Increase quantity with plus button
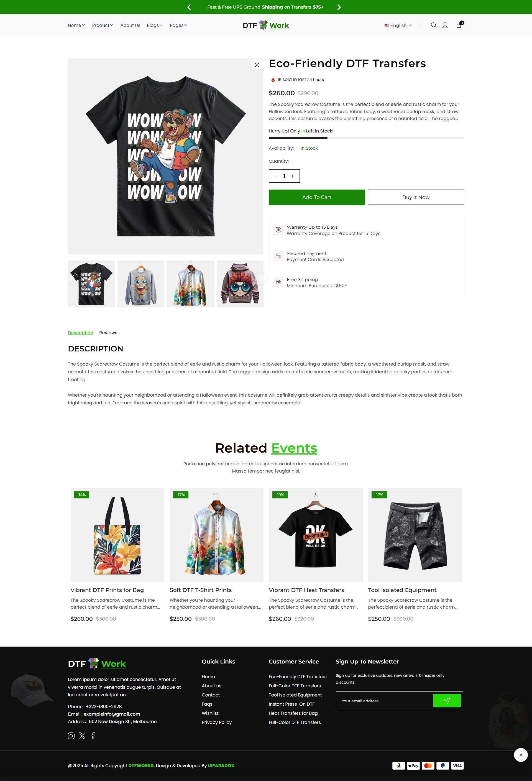532x781 pixels. pos(293,176)
